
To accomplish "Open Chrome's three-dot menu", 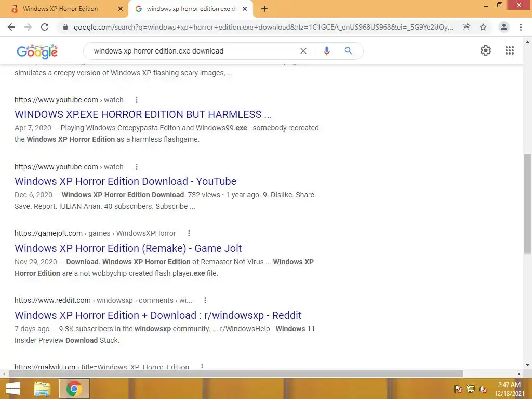I will point(521,27).
